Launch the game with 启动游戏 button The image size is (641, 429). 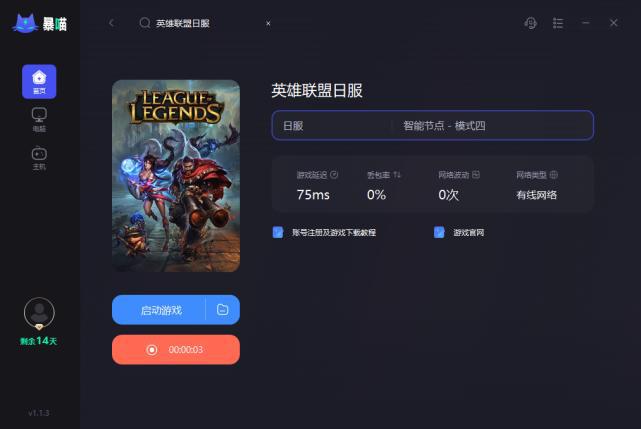[x=159, y=310]
